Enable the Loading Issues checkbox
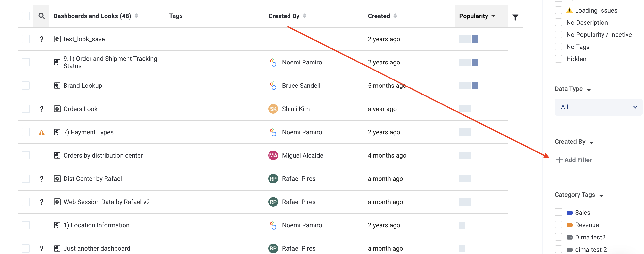 559,10
